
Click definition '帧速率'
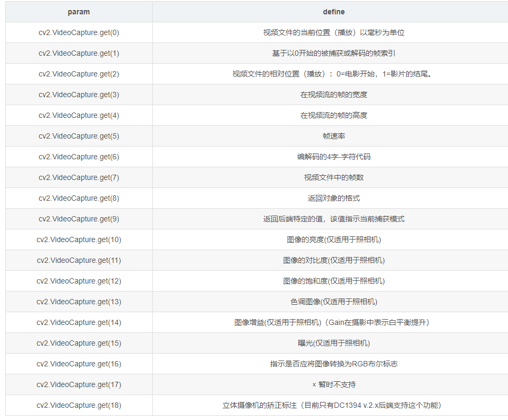pyautogui.click(x=334, y=136)
